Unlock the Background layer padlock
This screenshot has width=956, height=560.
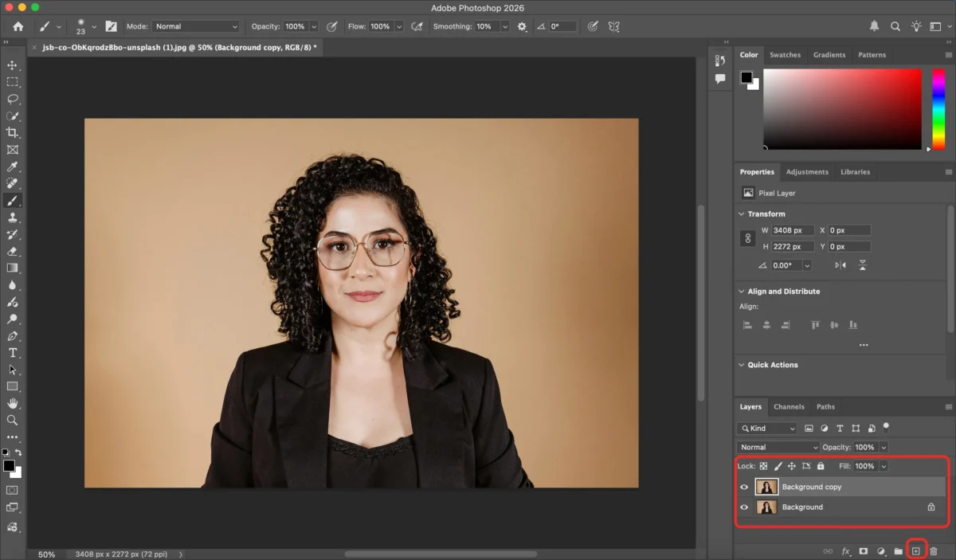(931, 507)
